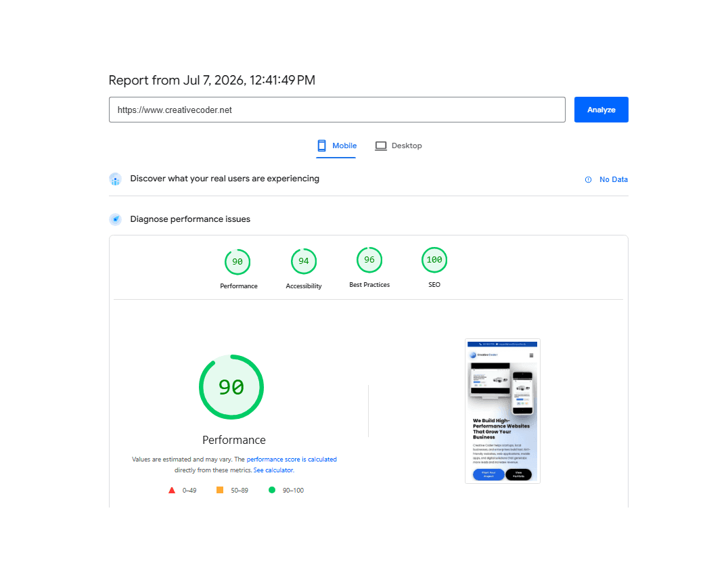Click the No Data info icon

(x=588, y=180)
